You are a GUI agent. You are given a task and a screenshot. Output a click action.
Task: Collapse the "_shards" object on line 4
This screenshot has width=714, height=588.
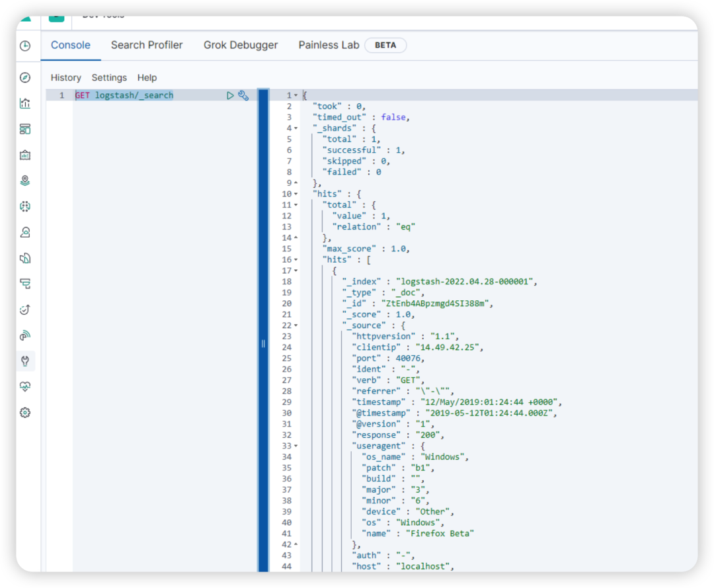[296, 128]
